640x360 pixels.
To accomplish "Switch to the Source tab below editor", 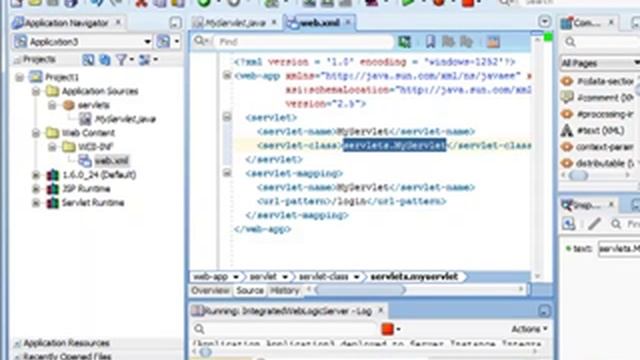I will (x=250, y=290).
